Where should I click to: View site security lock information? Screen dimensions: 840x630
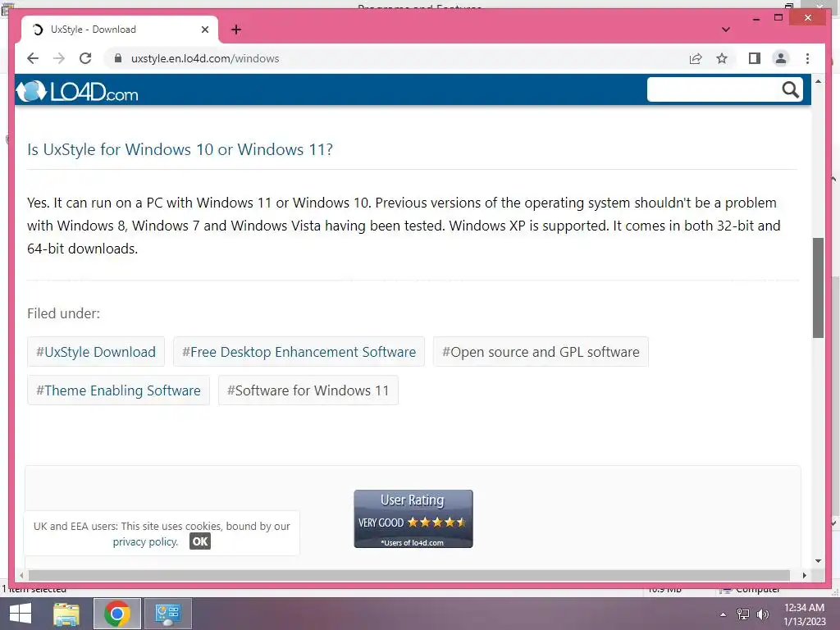coord(118,58)
